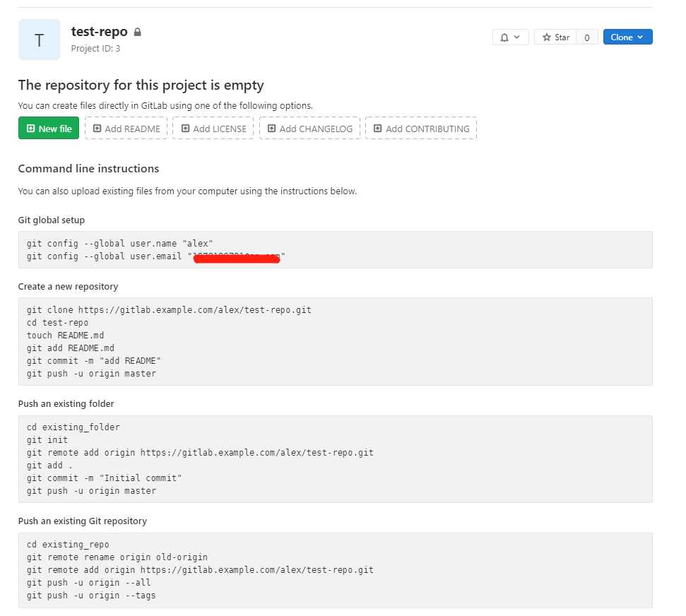Image resolution: width=686 pixels, height=616 pixels.
Task: Open the notification bell dropdown
Action: click(509, 37)
